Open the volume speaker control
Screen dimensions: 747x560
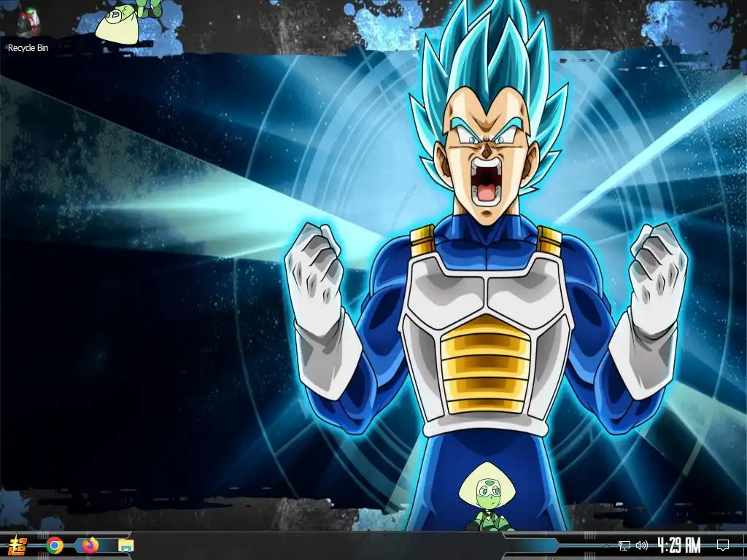click(642, 545)
